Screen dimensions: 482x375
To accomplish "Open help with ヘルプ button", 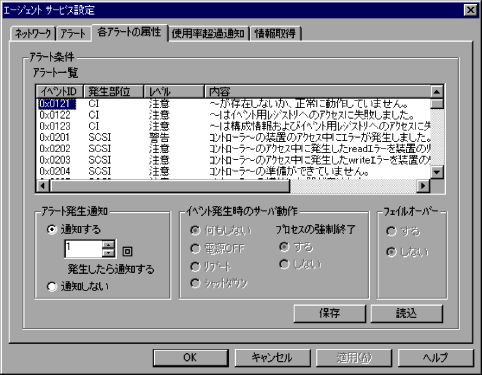I will click(x=436, y=358).
